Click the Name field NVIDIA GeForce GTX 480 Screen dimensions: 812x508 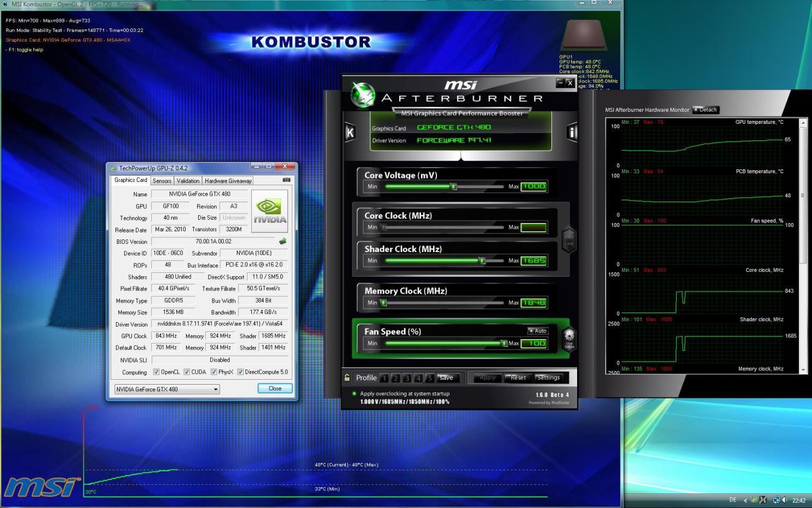199,193
